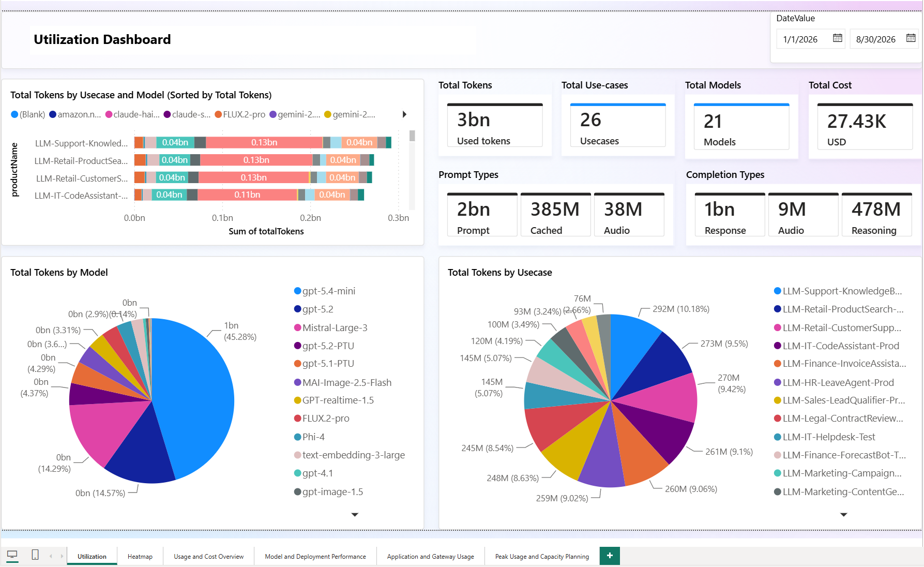Click the 26 Usecases card

click(618, 125)
